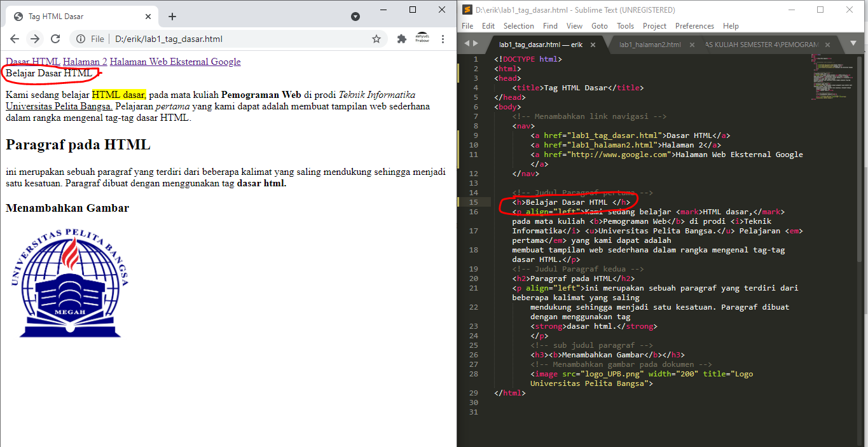
Task: Open the Halaman Web Eksternal Google link
Action: click(x=176, y=61)
